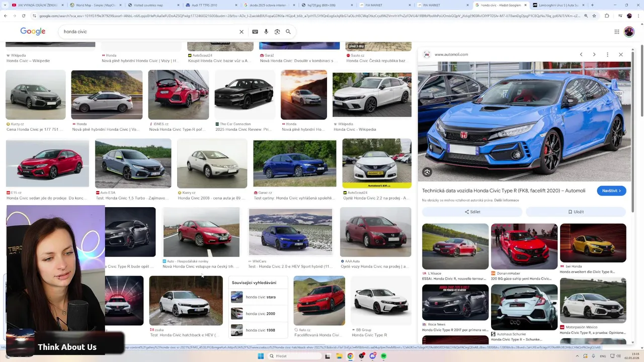Screen dimensions: 644x362
Task: Open the Google apps grid
Action: point(617,32)
